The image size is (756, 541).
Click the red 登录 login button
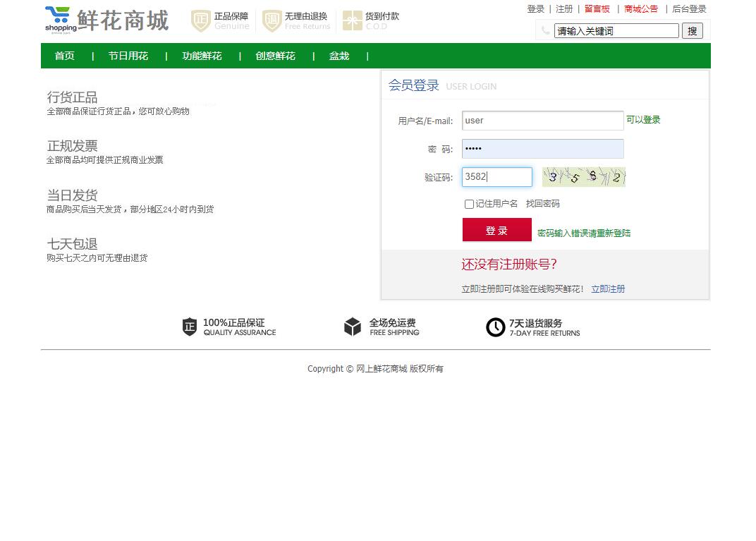[x=496, y=230]
